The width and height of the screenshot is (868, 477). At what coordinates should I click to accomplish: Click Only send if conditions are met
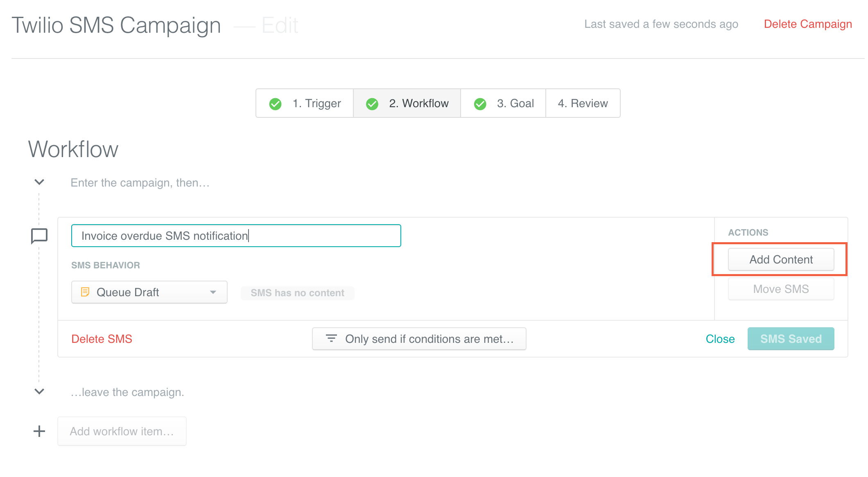(x=419, y=339)
